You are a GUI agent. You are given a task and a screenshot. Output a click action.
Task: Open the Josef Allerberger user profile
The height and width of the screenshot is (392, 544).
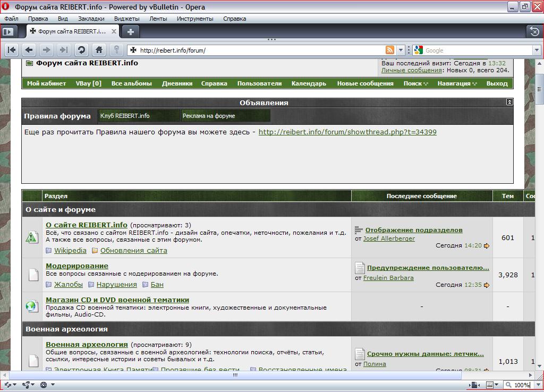[x=389, y=238]
